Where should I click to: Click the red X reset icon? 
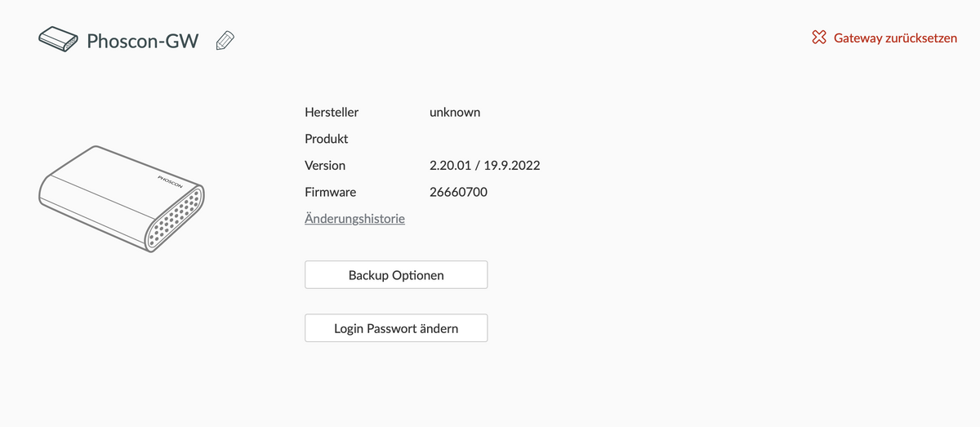click(819, 38)
